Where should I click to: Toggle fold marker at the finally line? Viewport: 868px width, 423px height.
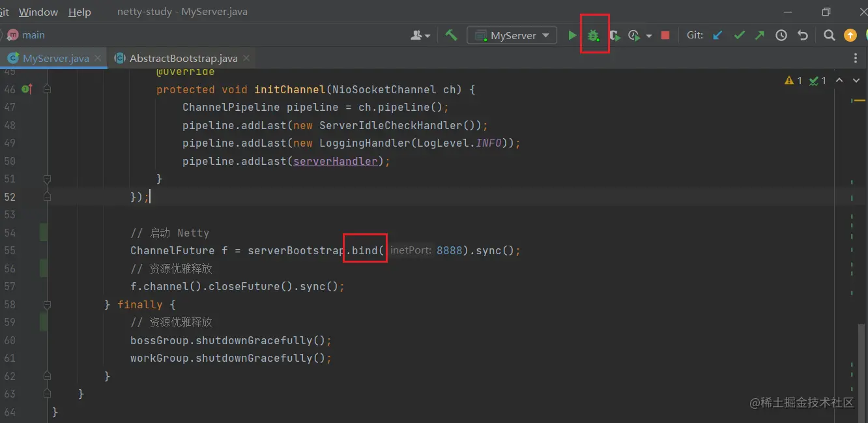(47, 304)
